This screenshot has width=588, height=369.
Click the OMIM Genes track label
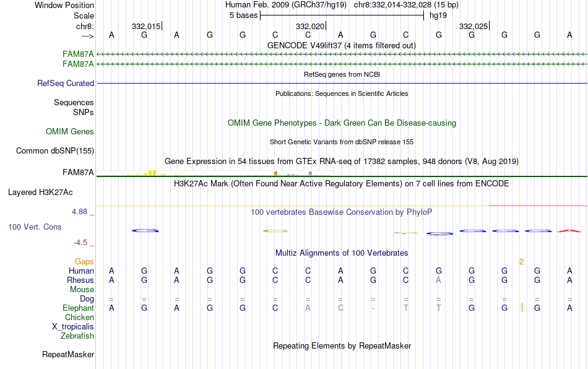pyautogui.click(x=69, y=132)
